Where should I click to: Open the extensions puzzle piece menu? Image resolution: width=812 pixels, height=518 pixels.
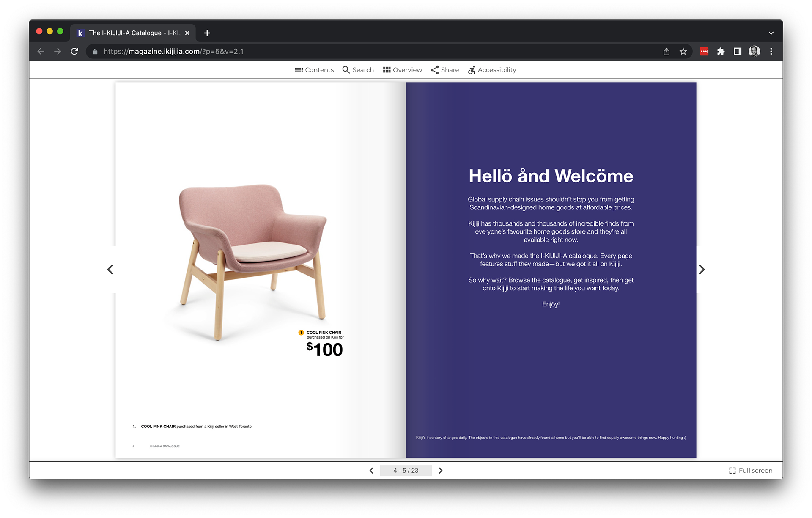click(721, 52)
